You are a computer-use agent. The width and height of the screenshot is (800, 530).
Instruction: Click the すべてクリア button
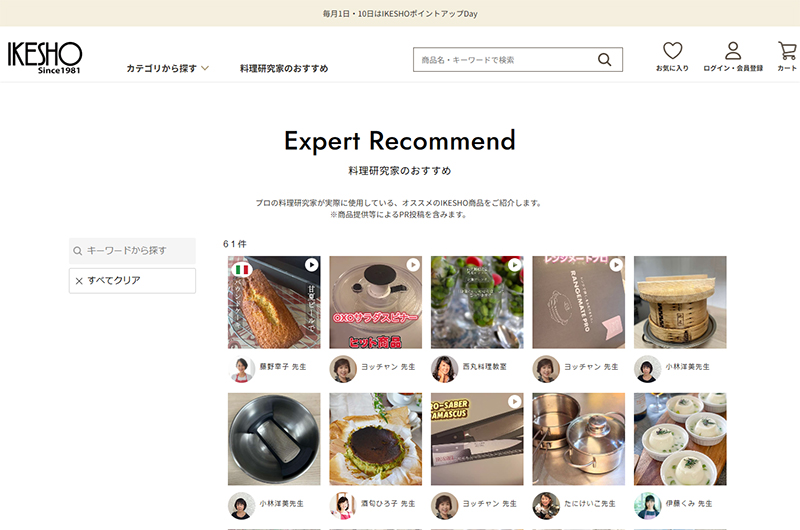(x=132, y=281)
